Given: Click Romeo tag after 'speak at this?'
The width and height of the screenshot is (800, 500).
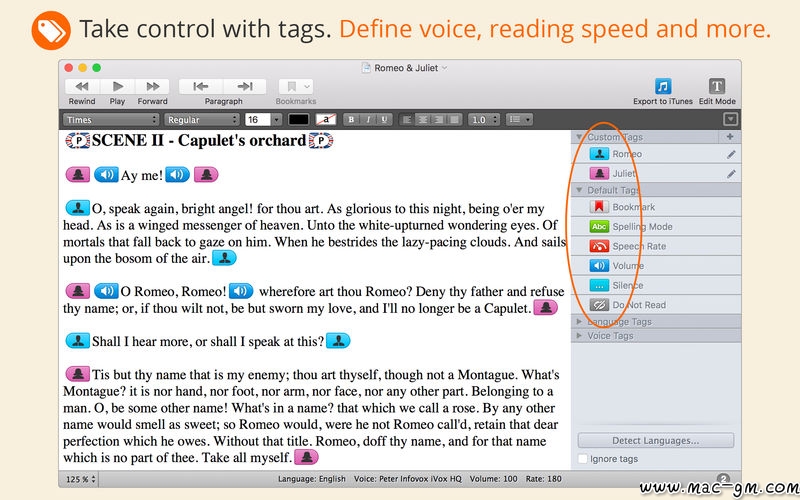Looking at the screenshot, I should 338,341.
